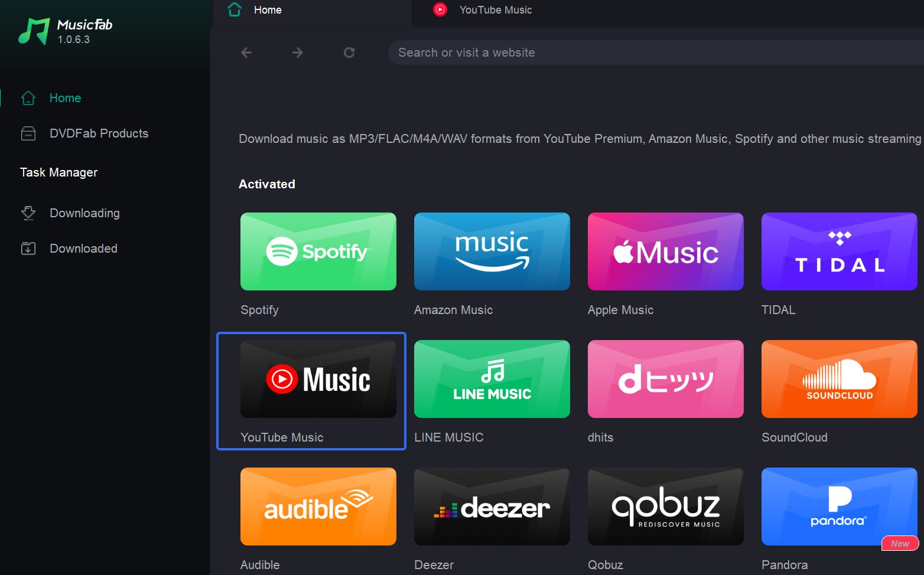Open the Downloaded section
Screen dimensions: 924x575
[x=83, y=249]
